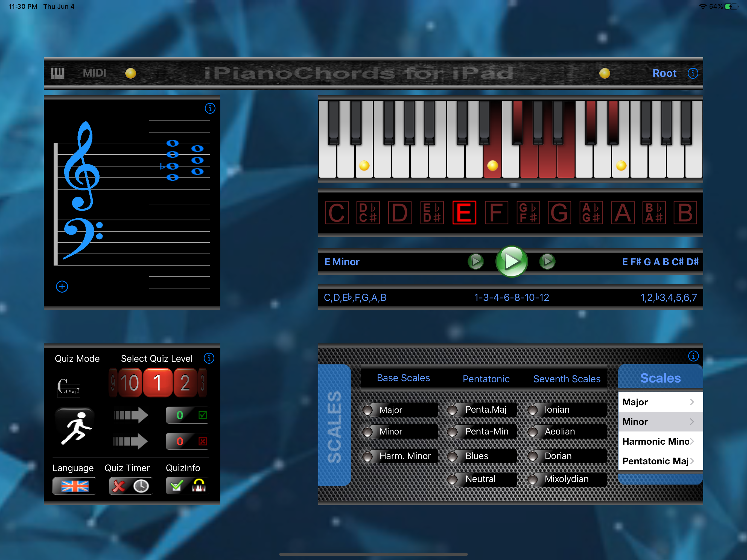Select quiz level 2
The image size is (747, 560).
point(185,383)
